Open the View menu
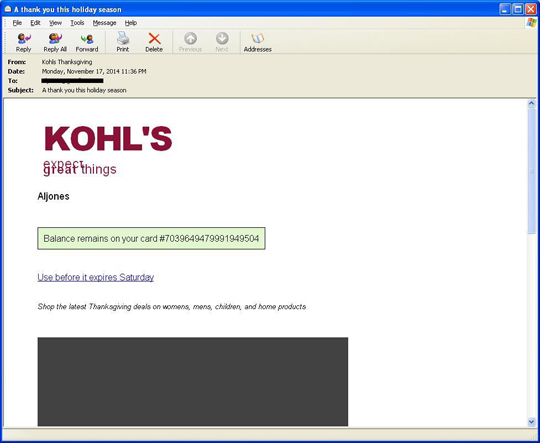 [x=55, y=23]
